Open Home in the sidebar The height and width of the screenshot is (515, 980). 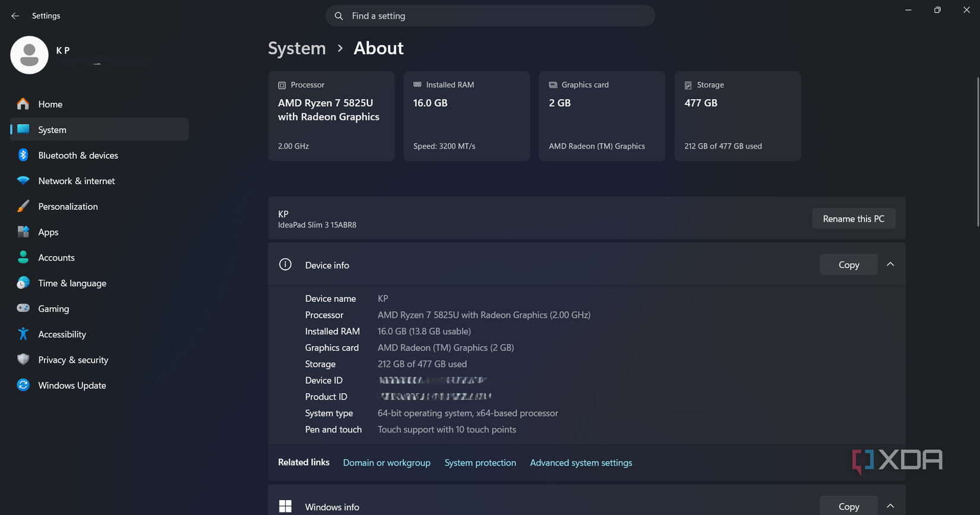(99, 104)
